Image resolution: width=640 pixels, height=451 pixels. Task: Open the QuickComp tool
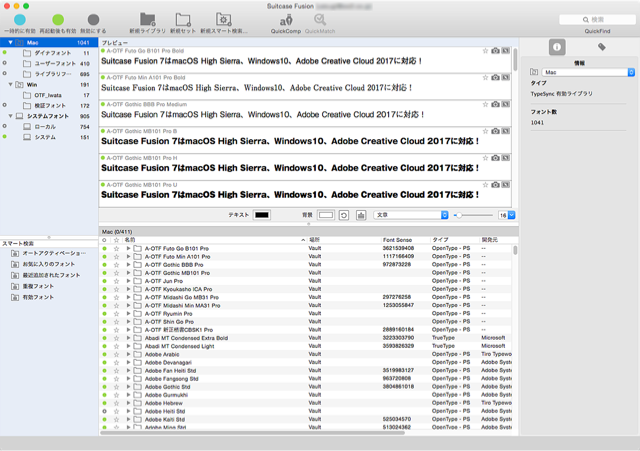[x=286, y=20]
